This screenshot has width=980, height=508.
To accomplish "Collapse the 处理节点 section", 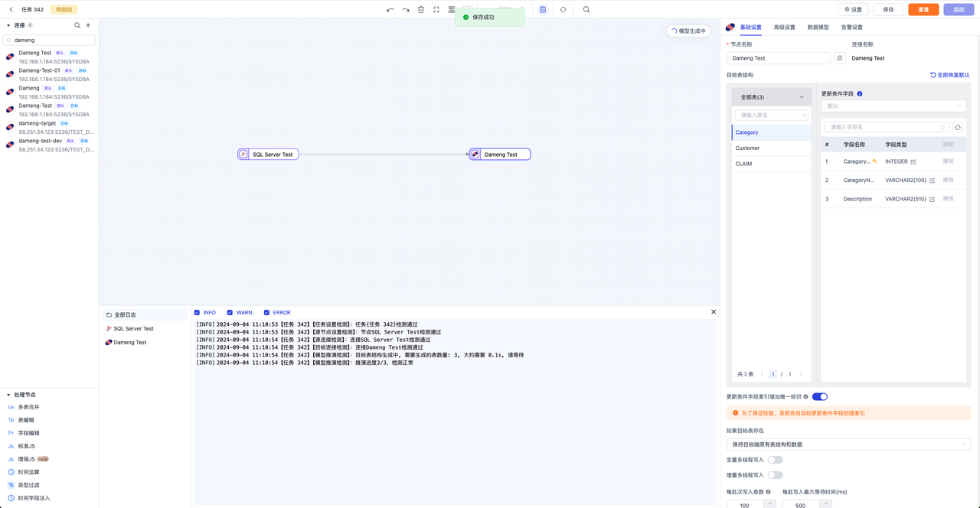I will [8, 395].
